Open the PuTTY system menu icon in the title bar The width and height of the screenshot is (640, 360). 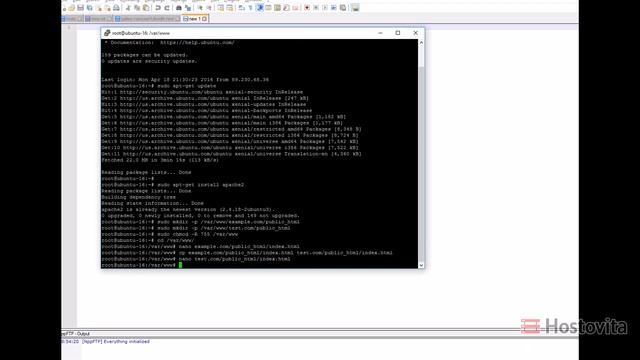click(x=107, y=33)
